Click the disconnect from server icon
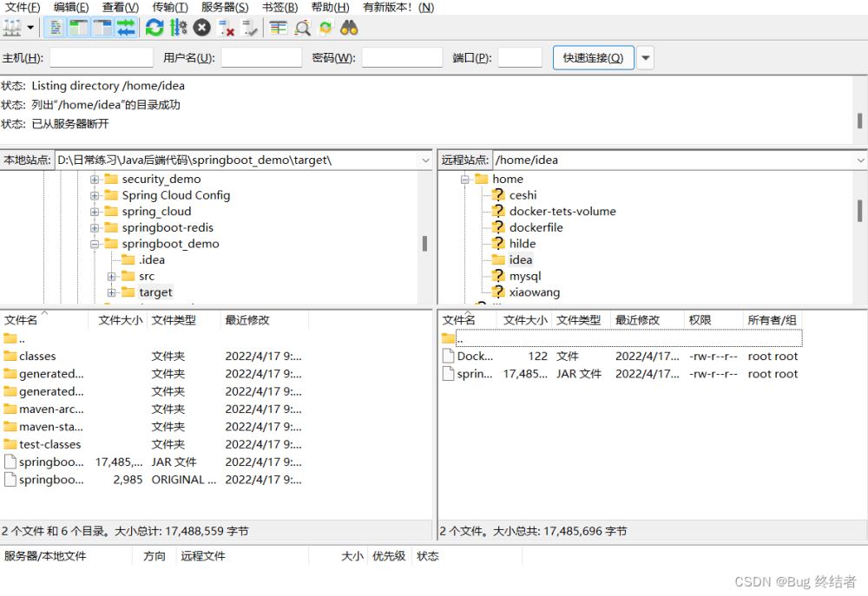868x596 pixels. (x=227, y=28)
